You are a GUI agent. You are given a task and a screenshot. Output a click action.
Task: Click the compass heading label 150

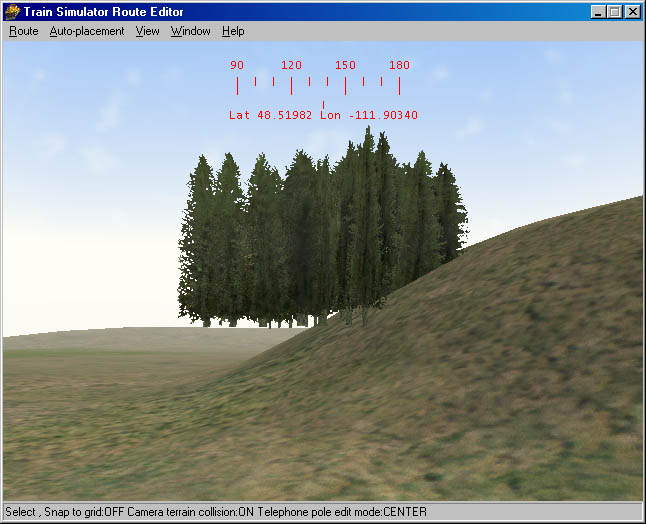(345, 65)
